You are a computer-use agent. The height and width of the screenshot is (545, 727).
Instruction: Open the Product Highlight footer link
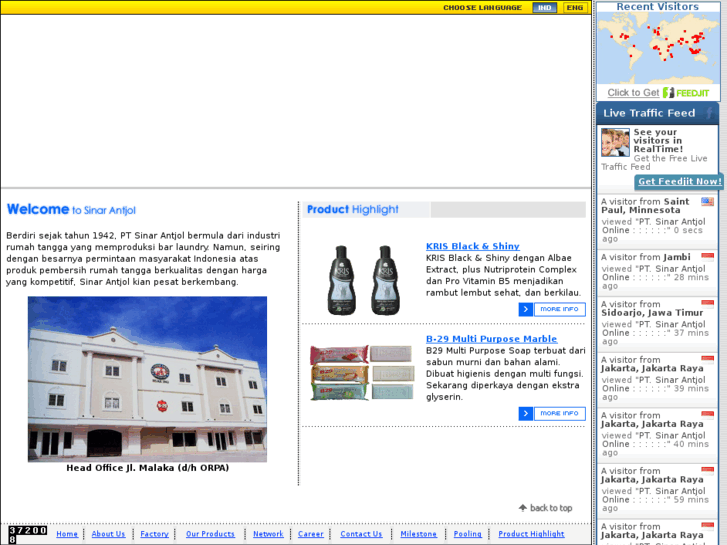[531, 534]
